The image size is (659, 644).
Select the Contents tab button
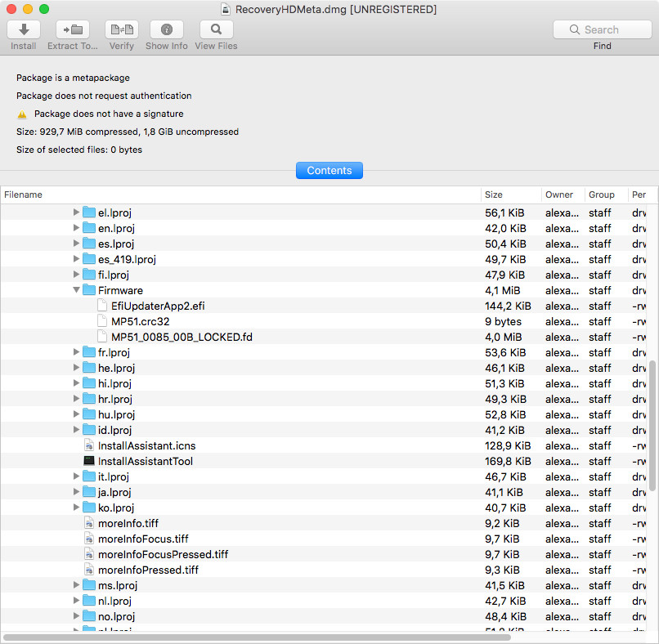point(329,171)
